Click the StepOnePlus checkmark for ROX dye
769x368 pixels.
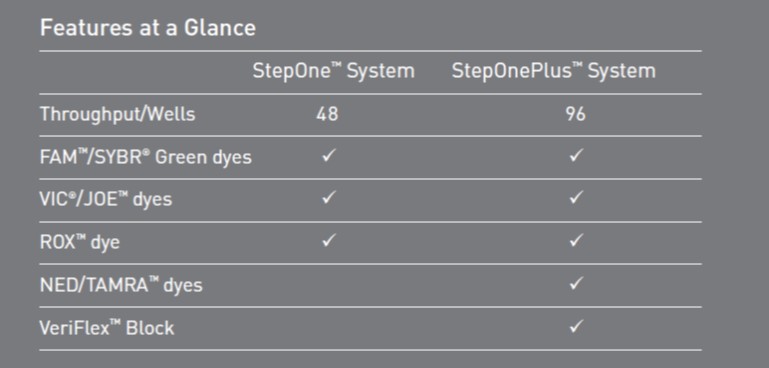[576, 241]
